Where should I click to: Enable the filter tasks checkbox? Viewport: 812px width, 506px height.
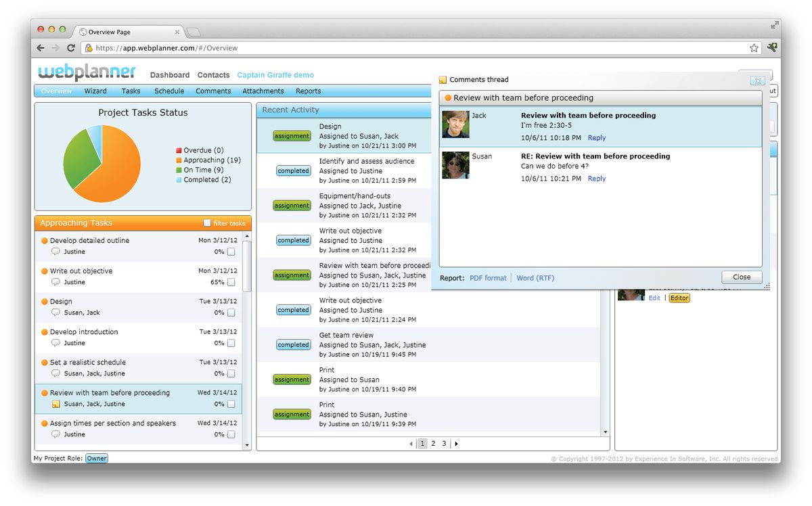coord(208,223)
